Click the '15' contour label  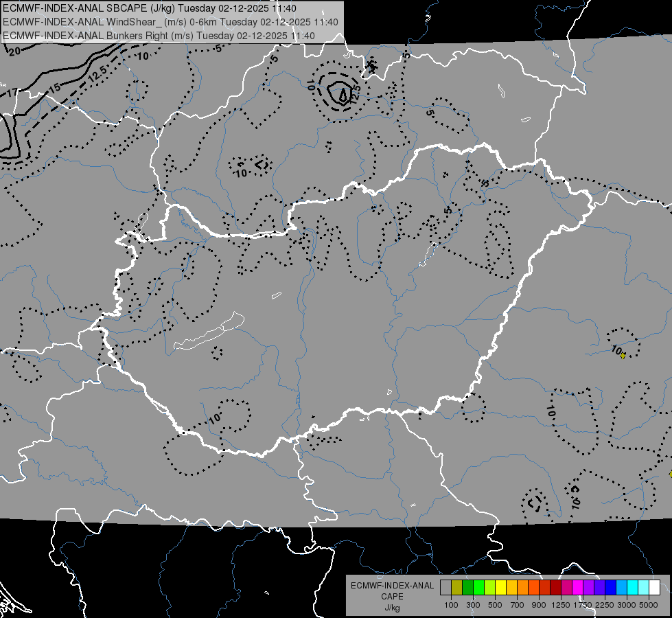click(54, 89)
